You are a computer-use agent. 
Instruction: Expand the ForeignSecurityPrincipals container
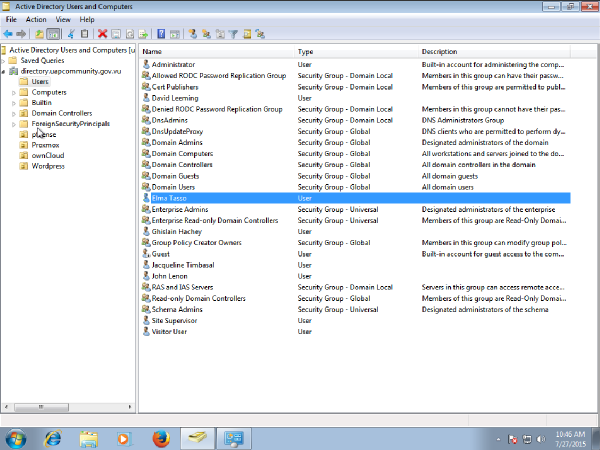tap(14, 124)
